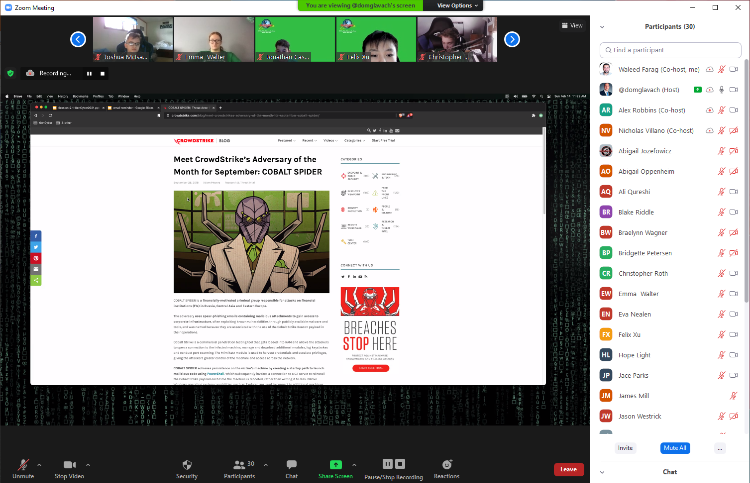Click the green encryption shield icon
The image size is (750, 483).
click(x=11, y=73)
